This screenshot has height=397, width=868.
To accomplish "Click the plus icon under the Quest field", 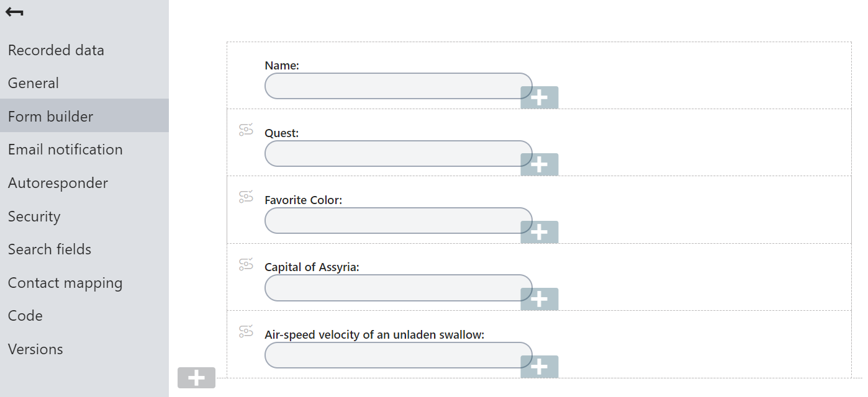I will [x=539, y=164].
